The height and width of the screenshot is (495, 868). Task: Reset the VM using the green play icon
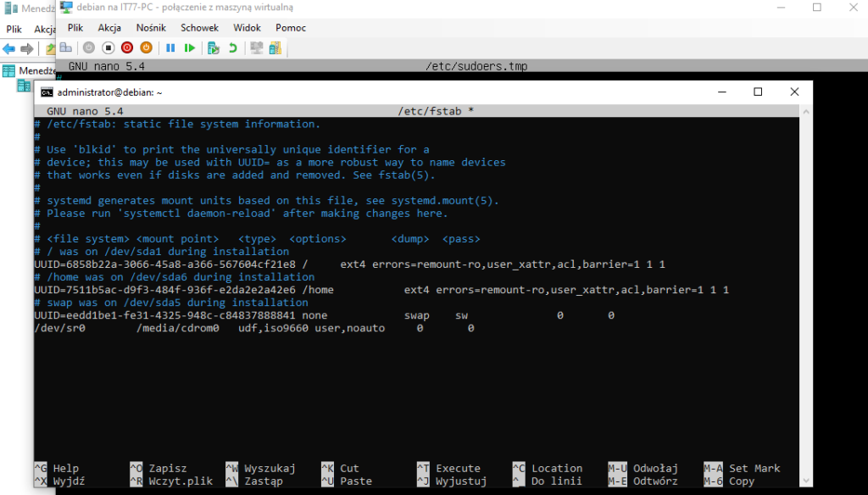click(x=189, y=48)
